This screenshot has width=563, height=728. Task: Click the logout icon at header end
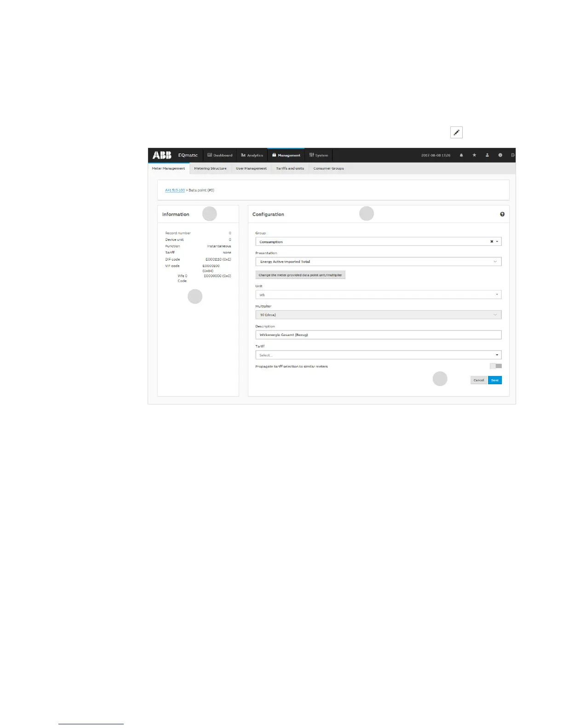[513, 155]
